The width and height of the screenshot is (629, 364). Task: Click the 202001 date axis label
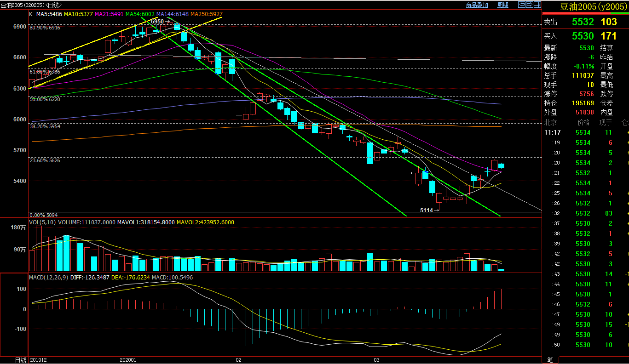click(x=127, y=360)
